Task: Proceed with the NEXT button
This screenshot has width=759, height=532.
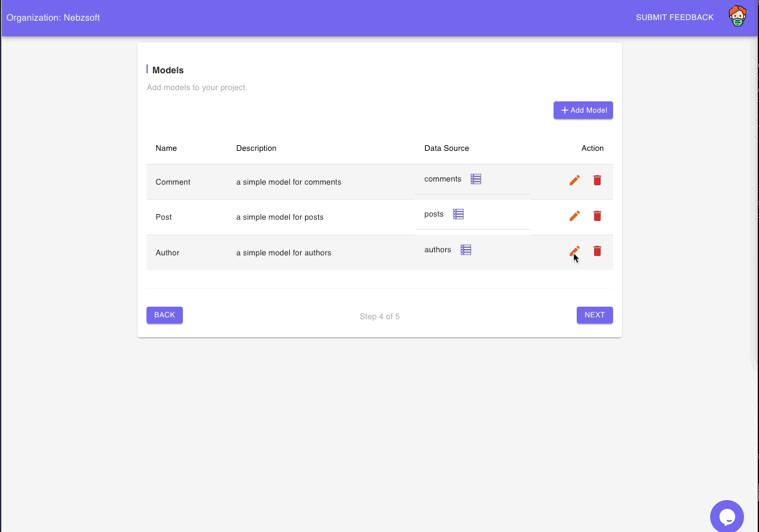Action: click(595, 315)
